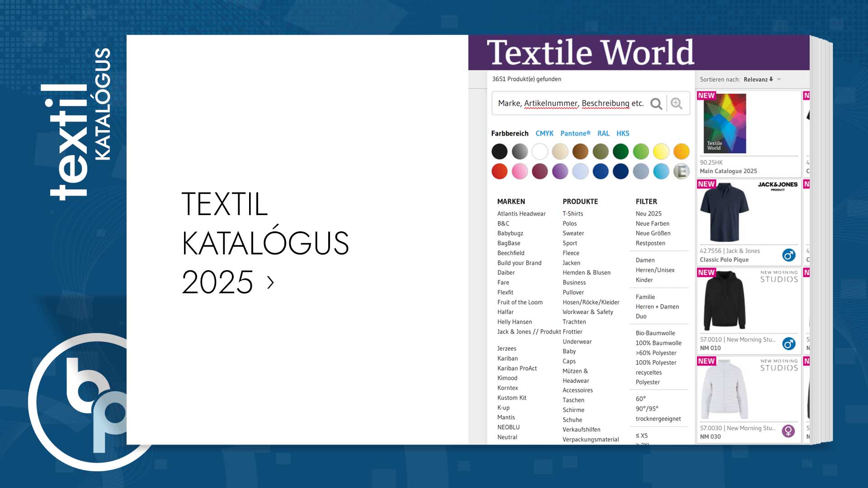Pick the light green color swatch
Image resolution: width=868 pixels, height=488 pixels.
(x=641, y=151)
